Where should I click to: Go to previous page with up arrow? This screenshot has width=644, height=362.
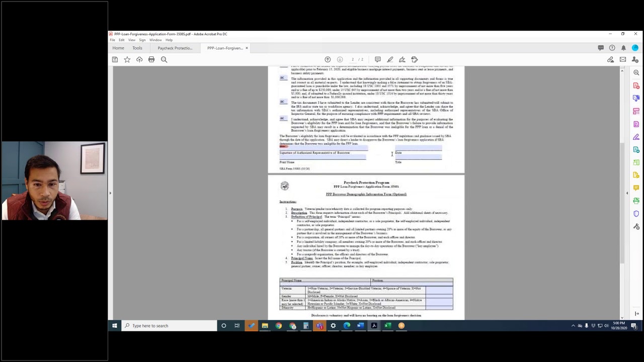click(328, 59)
